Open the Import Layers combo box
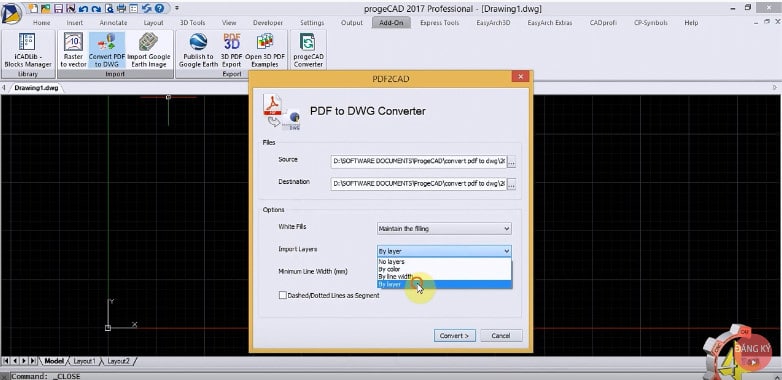Screen dimensions: 782x380 coord(444,251)
